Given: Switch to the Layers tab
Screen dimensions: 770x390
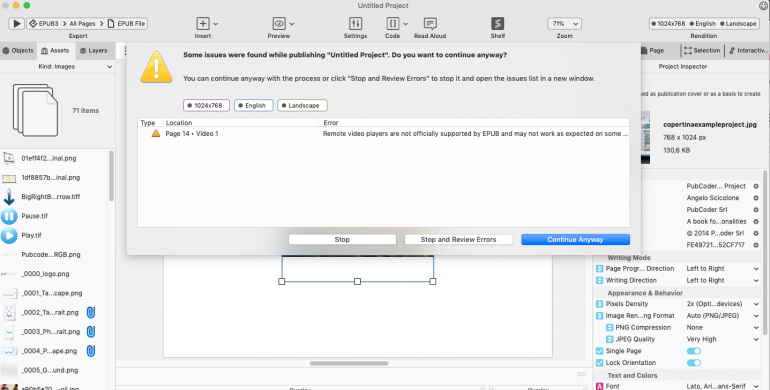Looking at the screenshot, I should point(94,51).
